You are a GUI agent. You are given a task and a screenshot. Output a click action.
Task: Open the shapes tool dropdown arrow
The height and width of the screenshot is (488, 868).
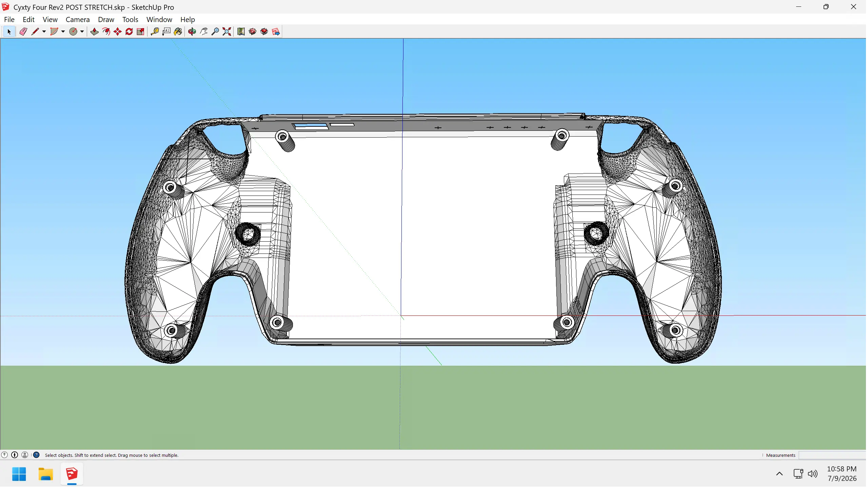(x=63, y=32)
